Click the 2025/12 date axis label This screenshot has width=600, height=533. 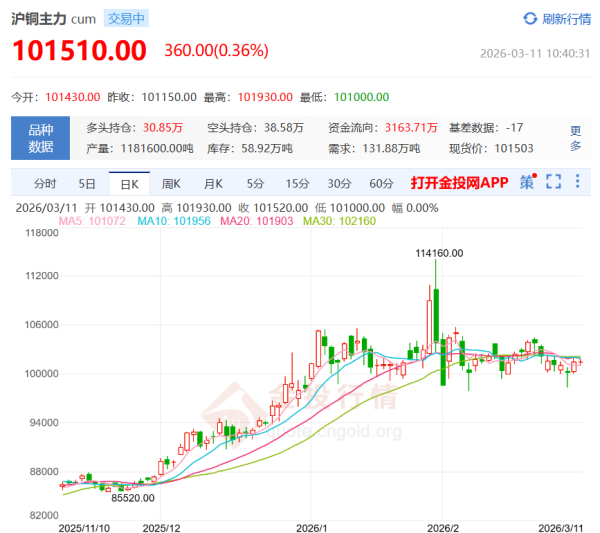(161, 528)
